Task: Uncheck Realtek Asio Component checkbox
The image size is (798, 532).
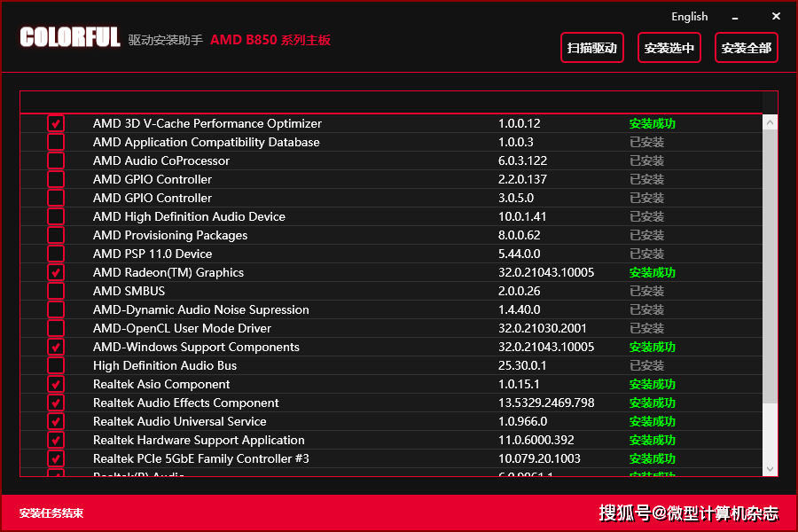Action: [x=56, y=384]
